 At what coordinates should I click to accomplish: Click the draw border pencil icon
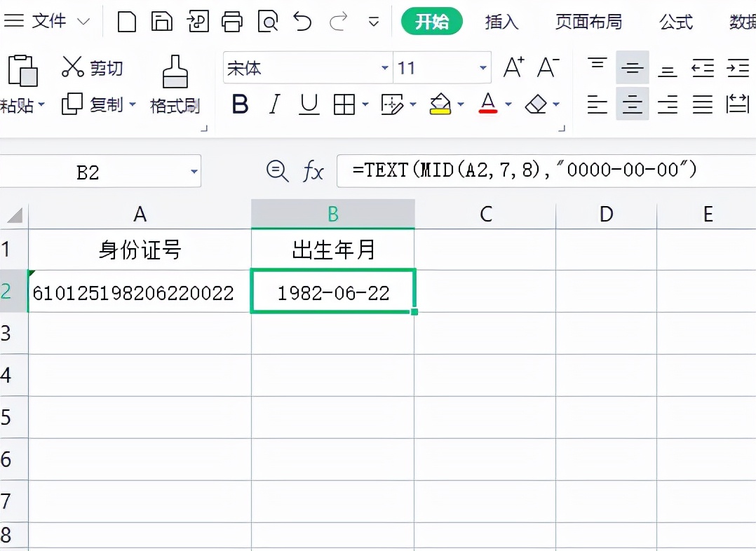coord(392,104)
